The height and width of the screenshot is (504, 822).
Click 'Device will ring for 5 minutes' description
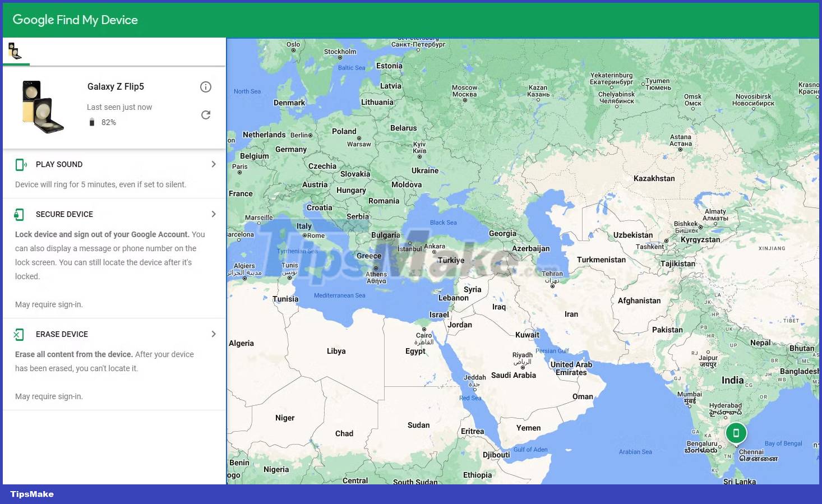pyautogui.click(x=100, y=184)
